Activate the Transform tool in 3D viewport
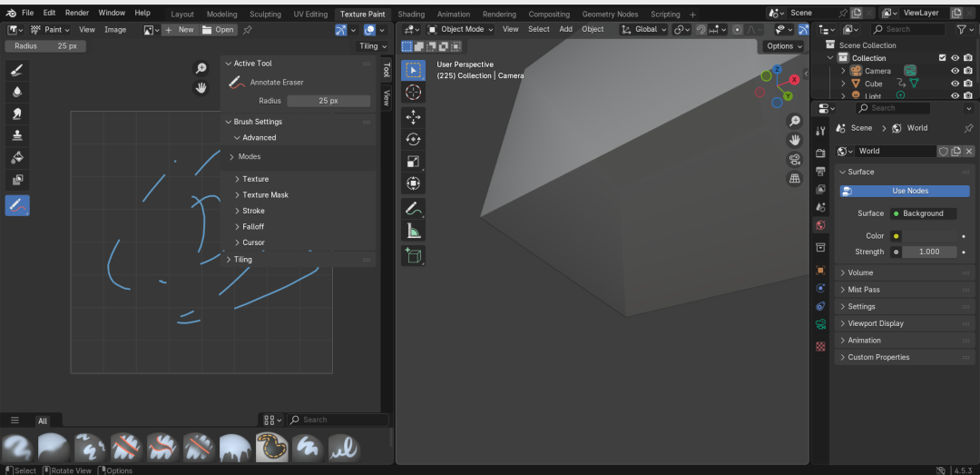The width and height of the screenshot is (980, 475). coord(413,183)
